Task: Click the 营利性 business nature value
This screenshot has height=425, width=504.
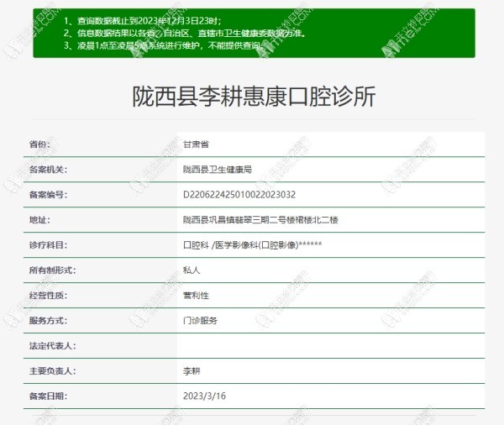Action: [196, 296]
